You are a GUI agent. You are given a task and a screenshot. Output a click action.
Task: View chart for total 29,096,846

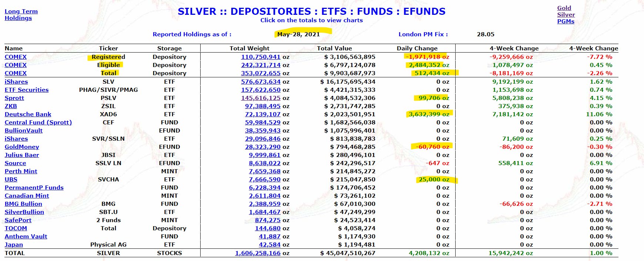[263, 139]
